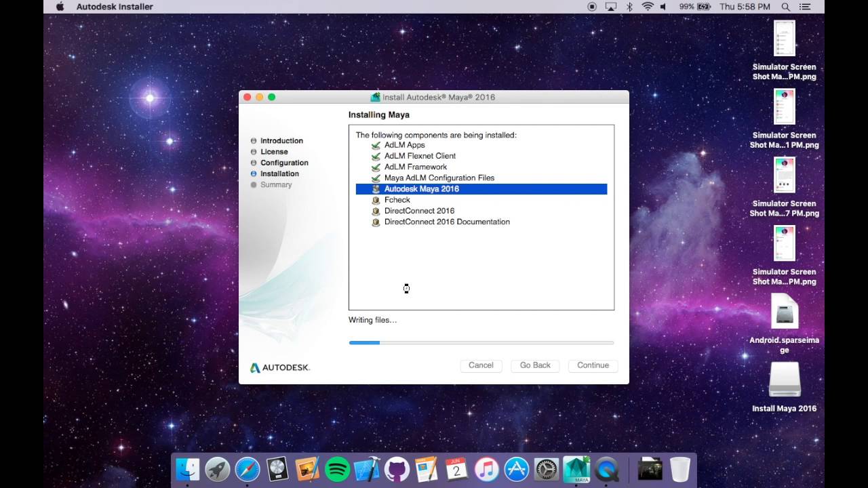Launch Safari from the Dock
The width and height of the screenshot is (868, 488).
[248, 469]
